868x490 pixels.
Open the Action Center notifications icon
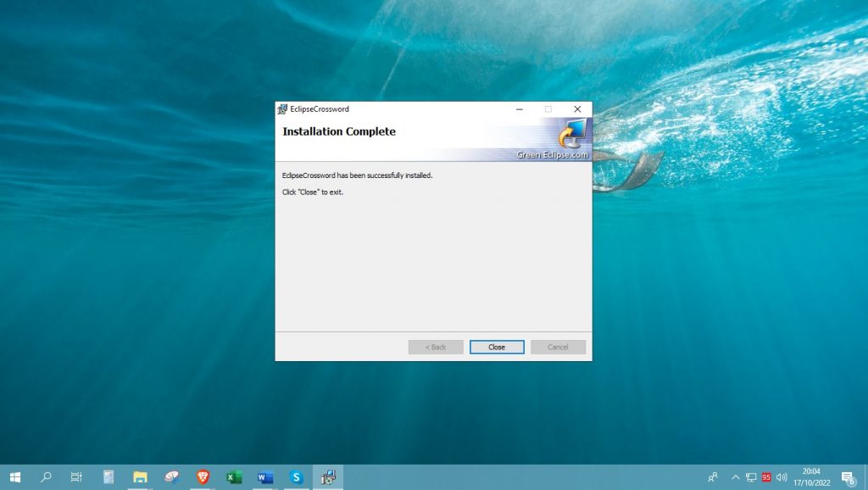pyautogui.click(x=844, y=477)
